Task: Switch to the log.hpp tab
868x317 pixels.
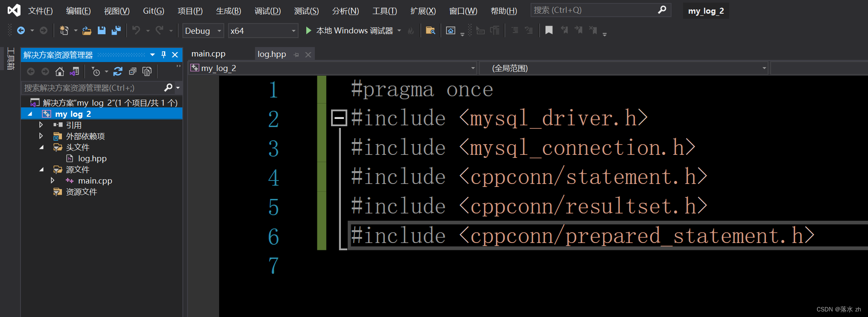Action: coord(272,54)
